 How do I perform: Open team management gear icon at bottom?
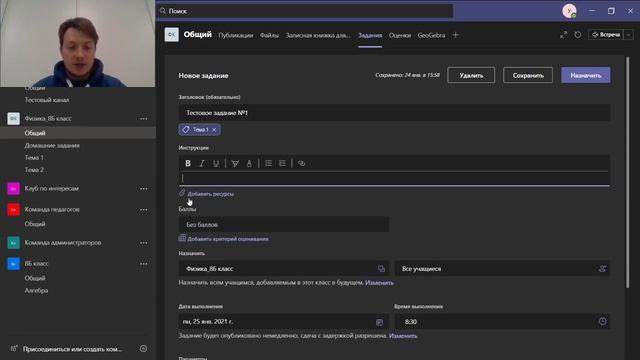[x=143, y=349]
